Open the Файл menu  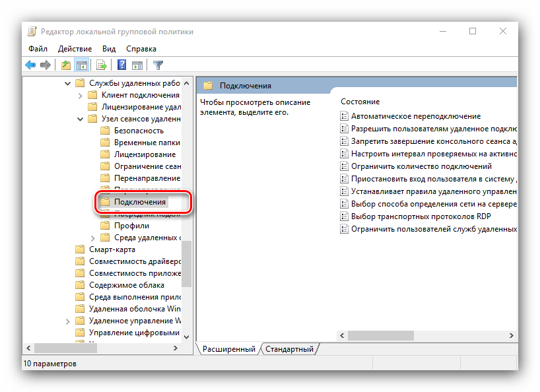pos(38,49)
